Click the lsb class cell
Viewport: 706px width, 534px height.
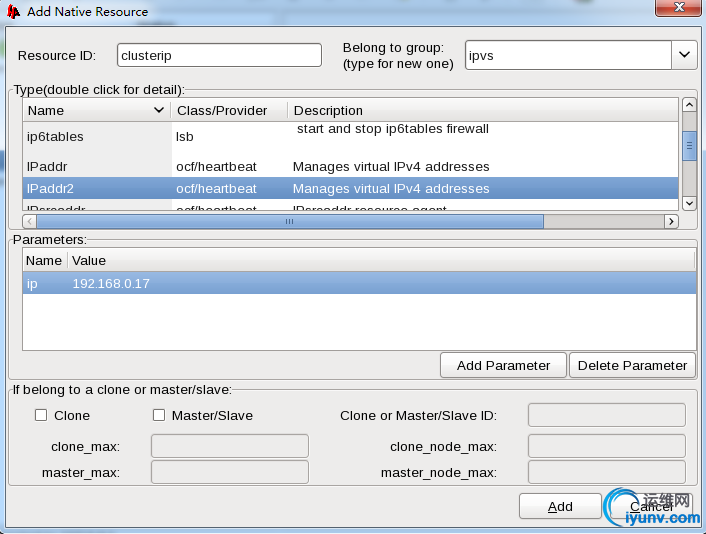coord(185,136)
